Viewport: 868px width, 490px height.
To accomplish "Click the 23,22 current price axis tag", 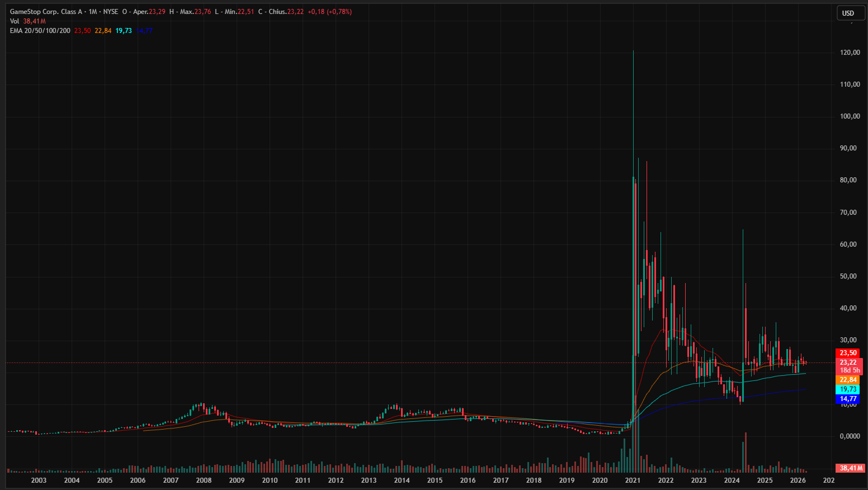I will [x=848, y=362].
